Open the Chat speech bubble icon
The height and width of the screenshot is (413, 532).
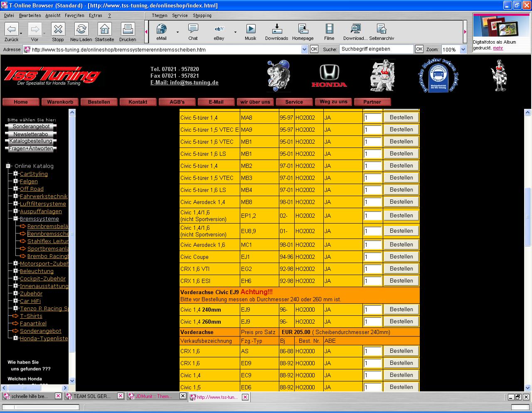click(x=193, y=29)
